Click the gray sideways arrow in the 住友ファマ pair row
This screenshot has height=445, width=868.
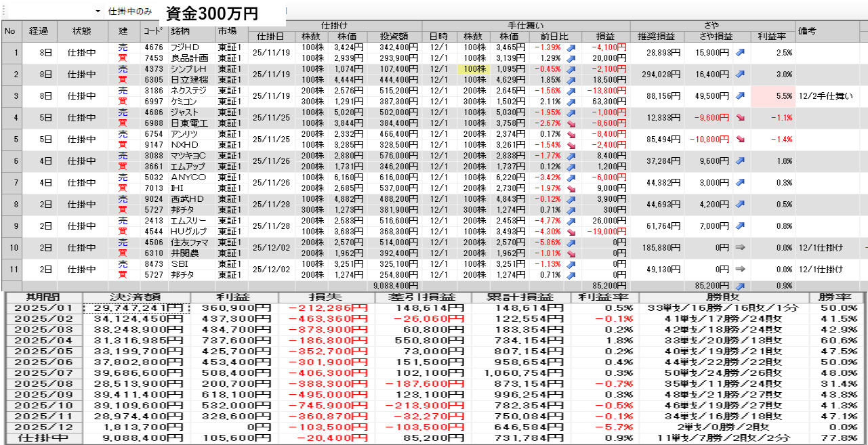click(x=740, y=248)
